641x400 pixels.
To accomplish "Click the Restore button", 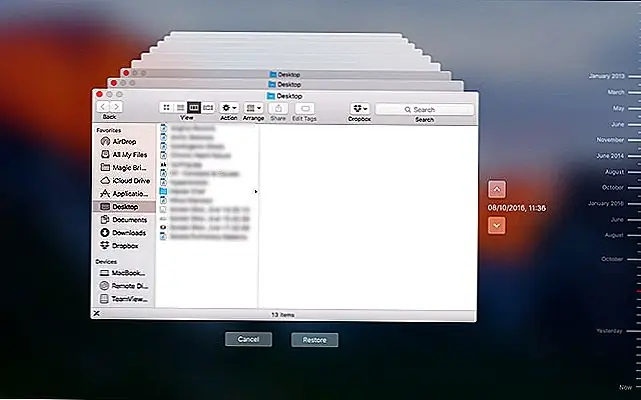I will coord(315,340).
